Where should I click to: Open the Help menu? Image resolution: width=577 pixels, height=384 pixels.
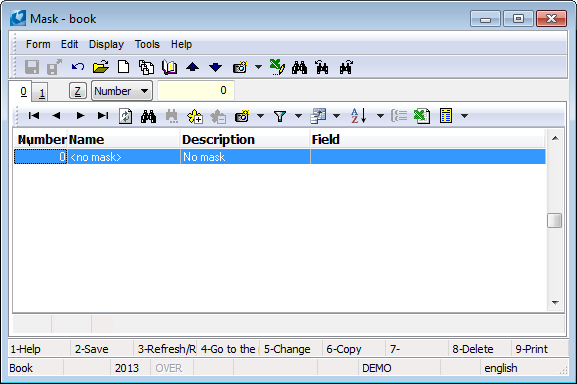(181, 44)
